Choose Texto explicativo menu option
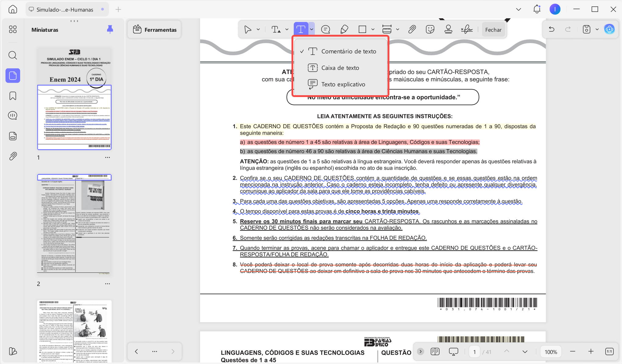The image size is (622, 364). click(340, 84)
